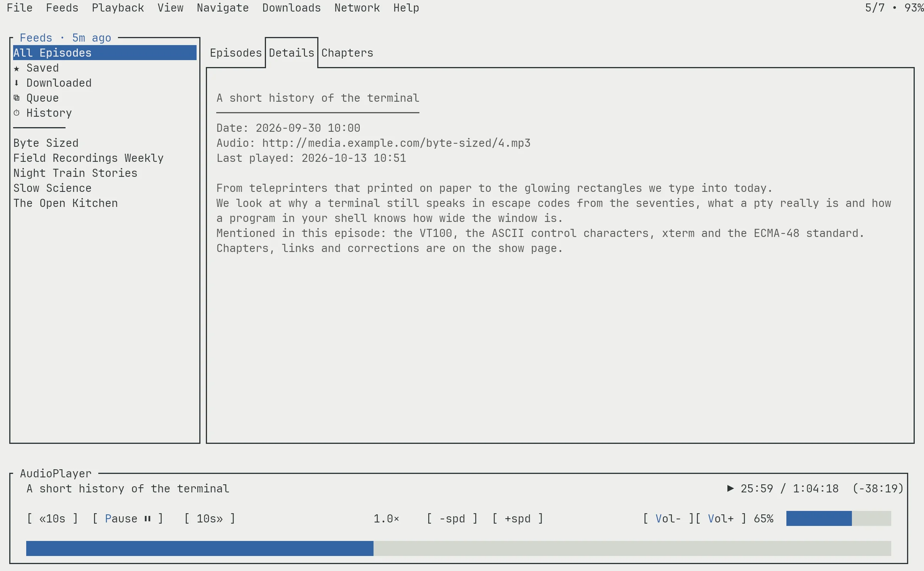
Task: Open the Feeds menu
Action: [x=62, y=8]
